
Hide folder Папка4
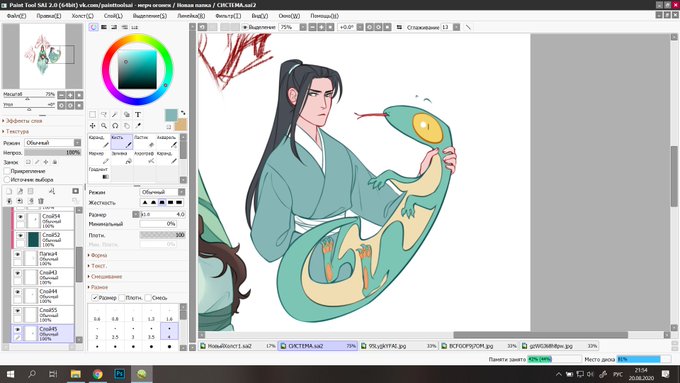coord(17,254)
